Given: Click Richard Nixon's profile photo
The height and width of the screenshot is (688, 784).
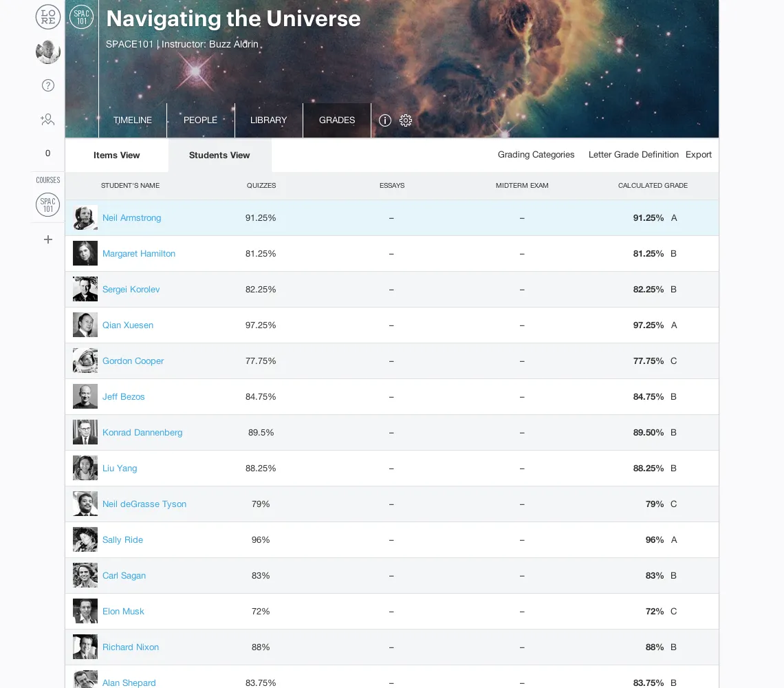Looking at the screenshot, I should [85, 647].
